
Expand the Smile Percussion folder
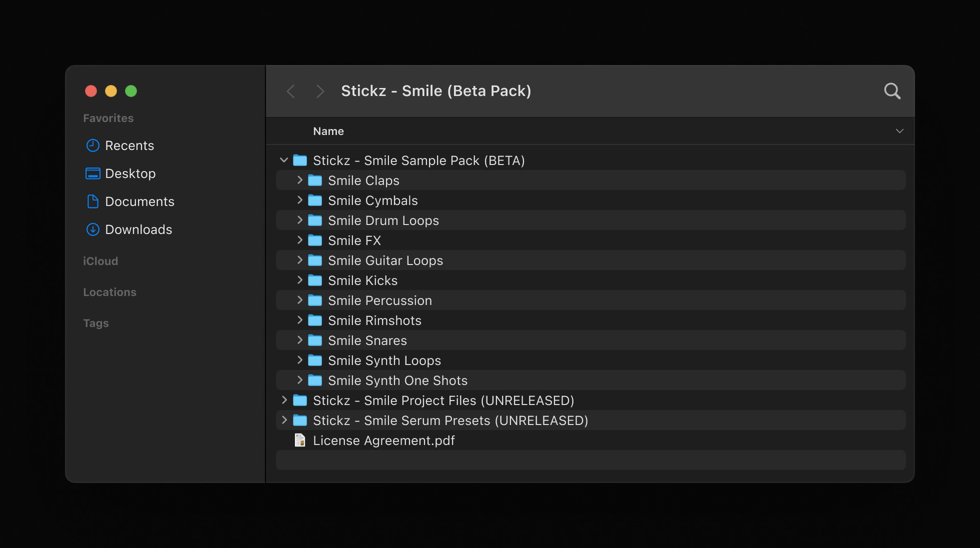(x=300, y=300)
